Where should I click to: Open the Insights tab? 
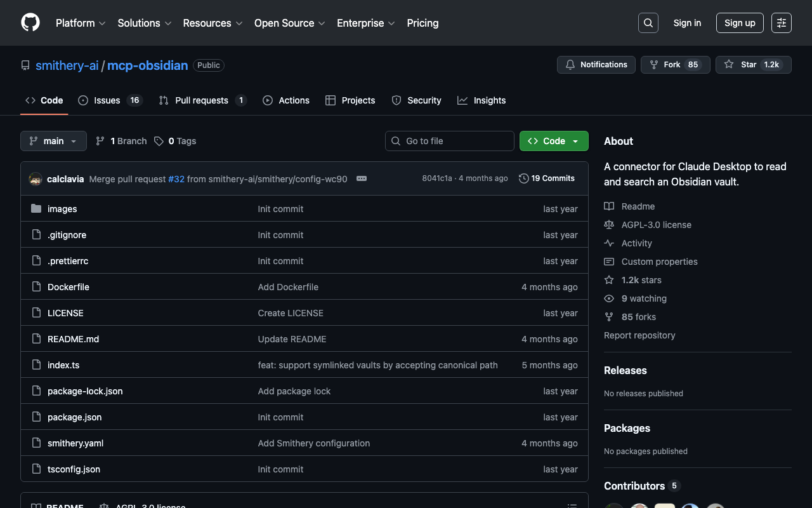click(489, 100)
